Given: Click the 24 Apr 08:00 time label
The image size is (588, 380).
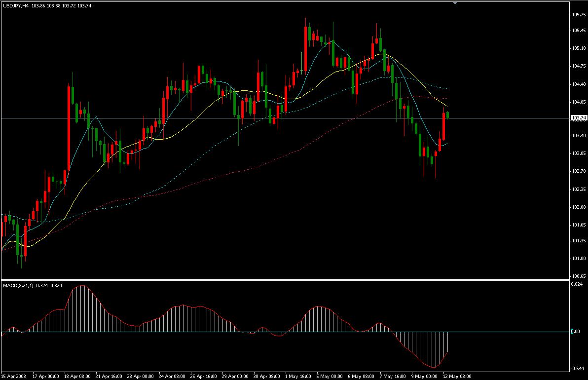Looking at the screenshot, I should coord(172,376).
